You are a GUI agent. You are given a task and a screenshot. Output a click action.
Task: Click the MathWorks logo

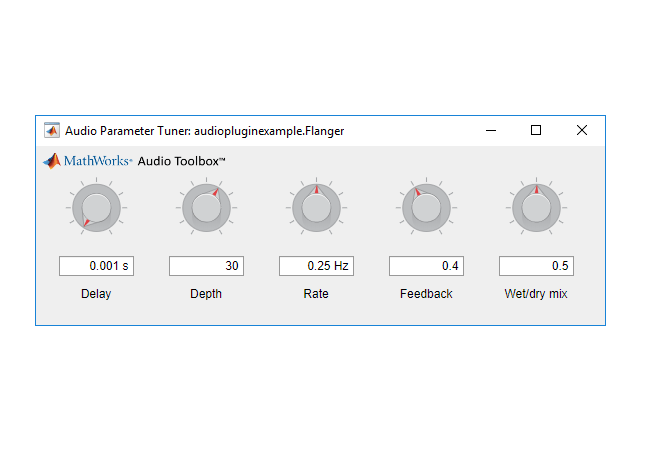point(87,161)
